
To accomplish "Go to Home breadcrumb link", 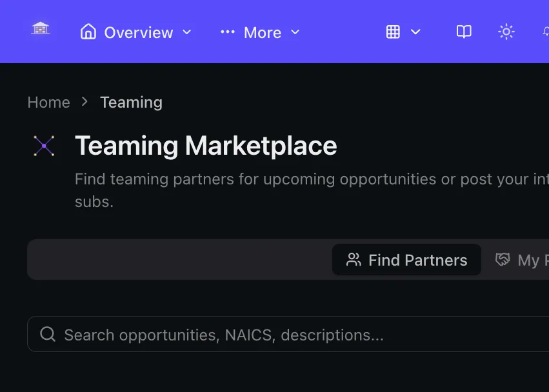I will [48, 103].
